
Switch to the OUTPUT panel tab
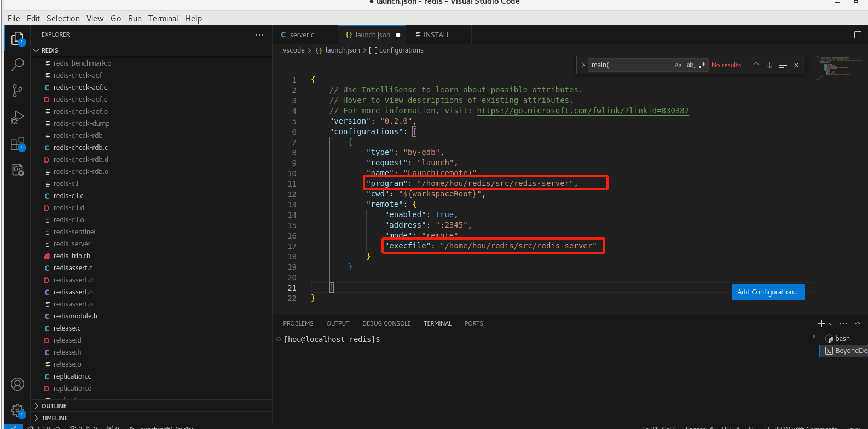pos(338,323)
